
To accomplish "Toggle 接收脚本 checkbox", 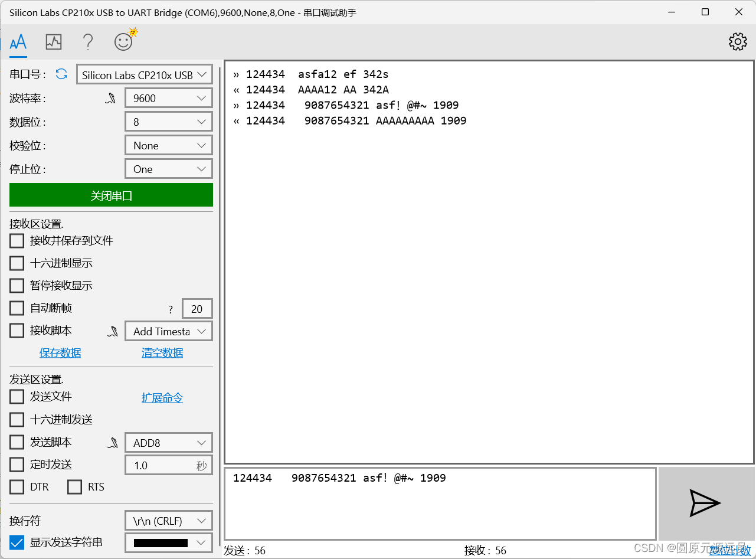I will [x=17, y=331].
